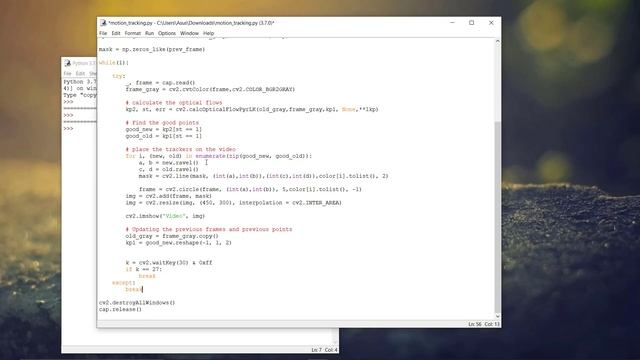Click the IDLE file icon in editor title bar

pos(103,23)
